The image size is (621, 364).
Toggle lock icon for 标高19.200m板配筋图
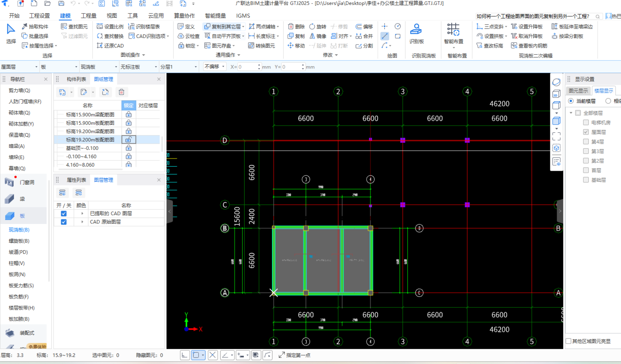[129, 140]
